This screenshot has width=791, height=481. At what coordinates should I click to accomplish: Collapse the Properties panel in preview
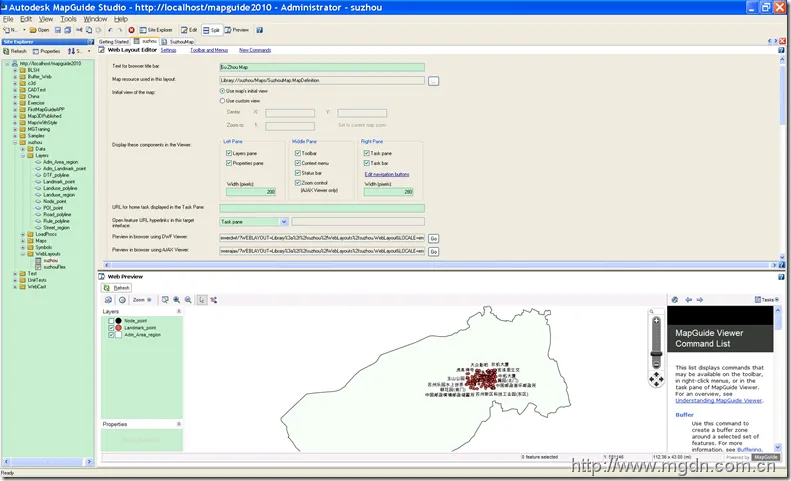pyautogui.click(x=179, y=424)
